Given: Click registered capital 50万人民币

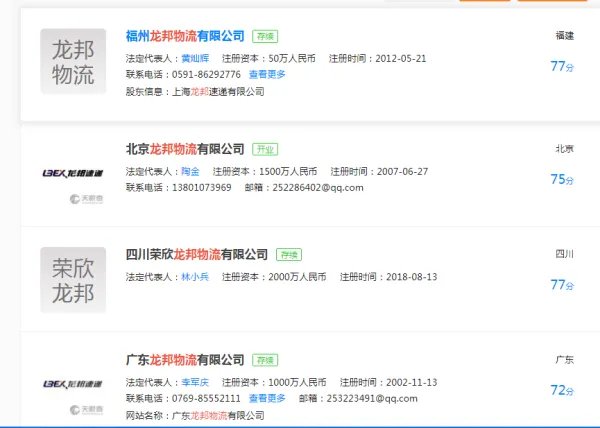Looking at the screenshot, I should click(x=292, y=59).
